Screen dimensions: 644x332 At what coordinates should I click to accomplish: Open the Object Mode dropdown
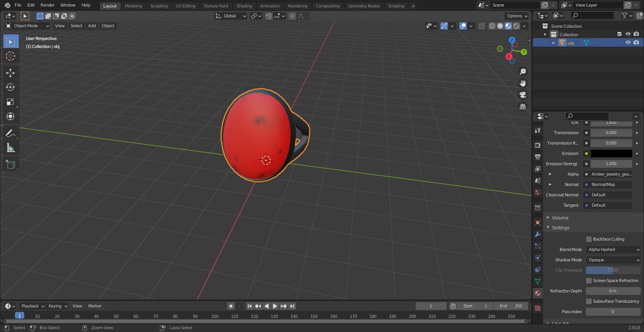pos(27,26)
